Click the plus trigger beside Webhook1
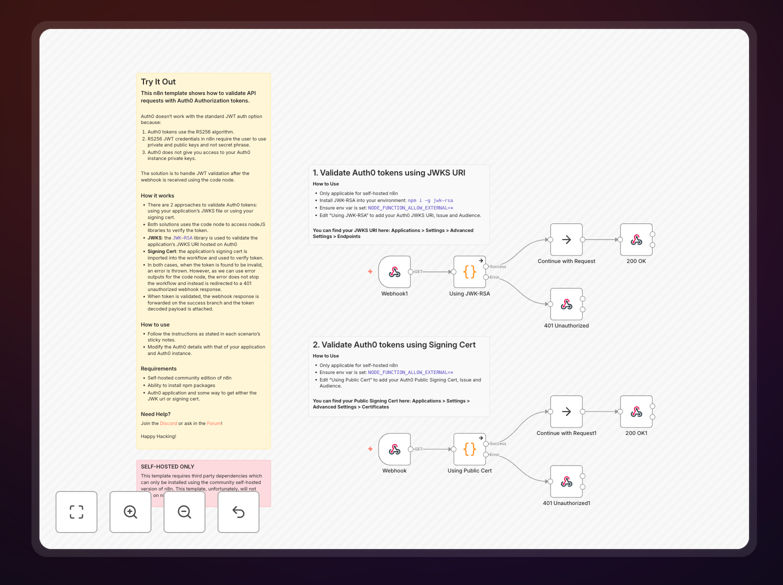The width and height of the screenshot is (783, 585). click(x=370, y=272)
